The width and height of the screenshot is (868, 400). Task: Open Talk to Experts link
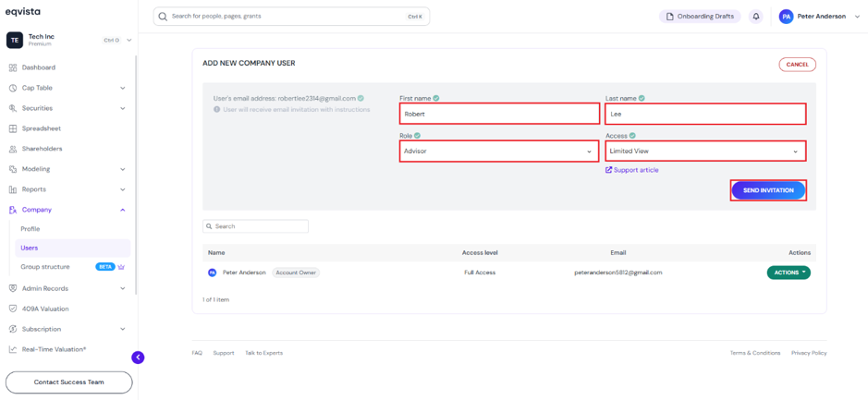tap(263, 353)
